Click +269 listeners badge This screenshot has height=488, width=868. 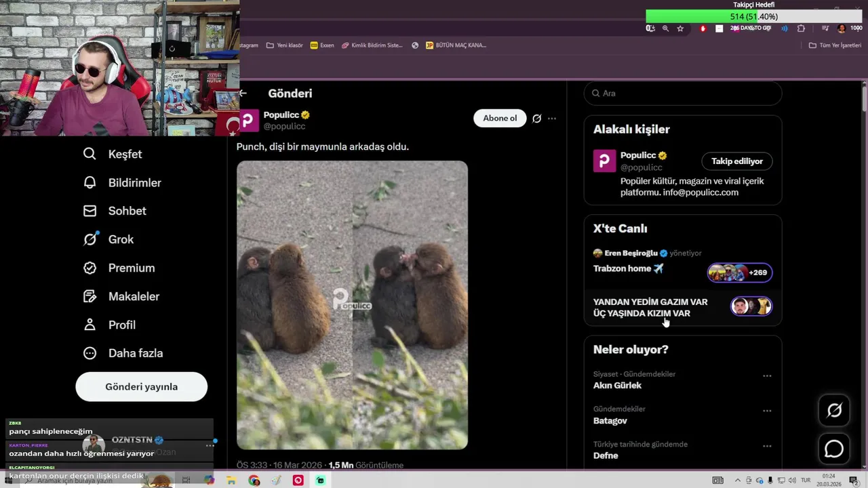(x=740, y=272)
